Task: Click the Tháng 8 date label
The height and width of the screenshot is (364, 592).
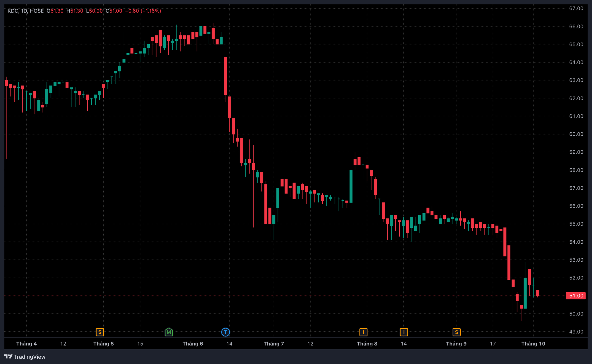Action: (x=367, y=344)
